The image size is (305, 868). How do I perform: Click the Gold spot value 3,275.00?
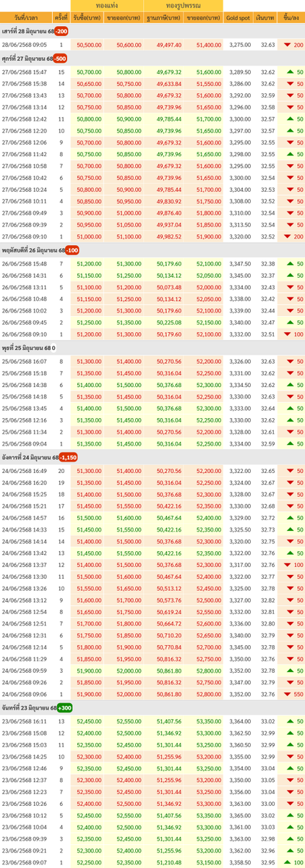(240, 45)
